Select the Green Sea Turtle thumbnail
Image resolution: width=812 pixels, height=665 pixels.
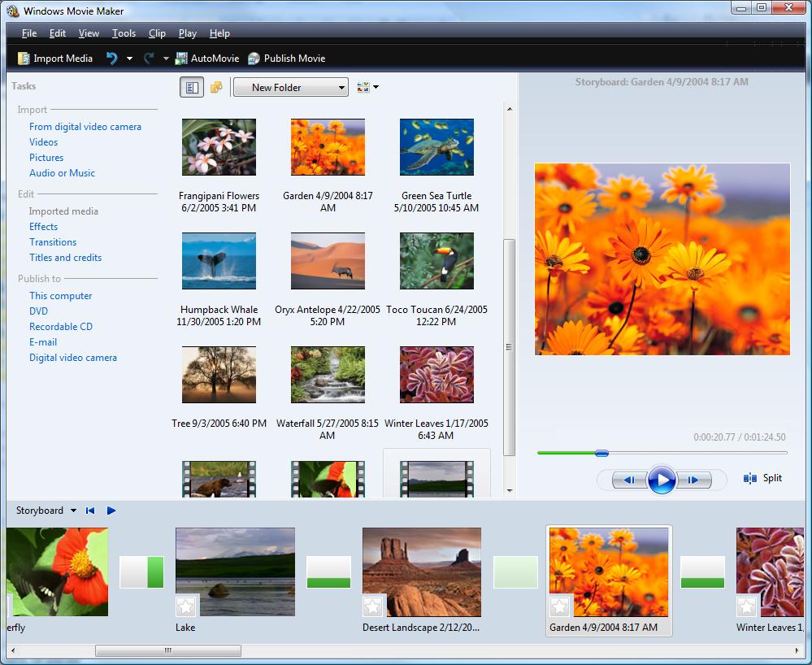coord(436,147)
